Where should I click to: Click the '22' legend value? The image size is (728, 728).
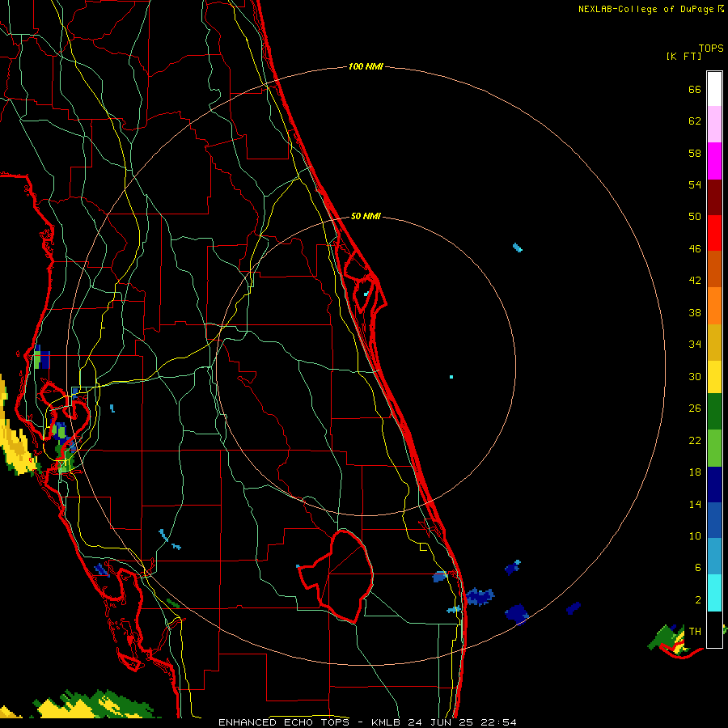click(695, 440)
